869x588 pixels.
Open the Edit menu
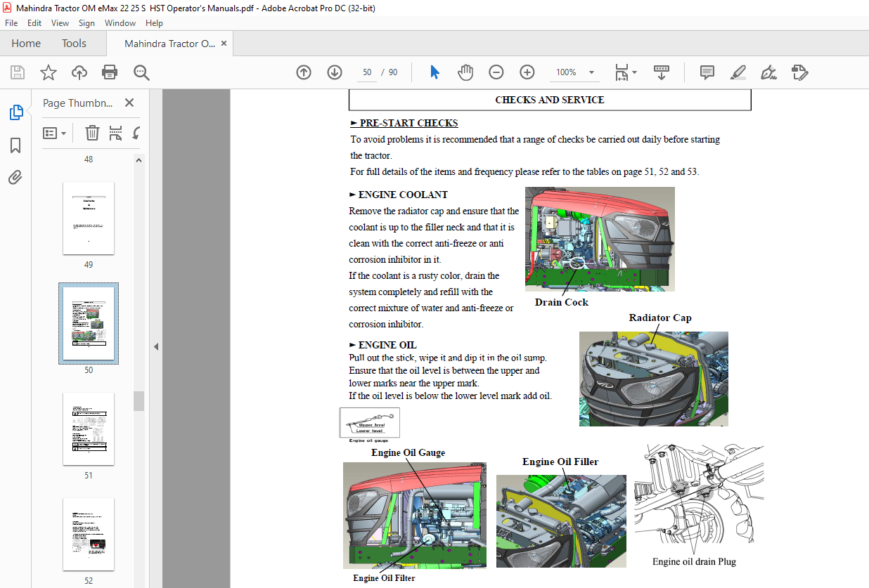[x=34, y=23]
